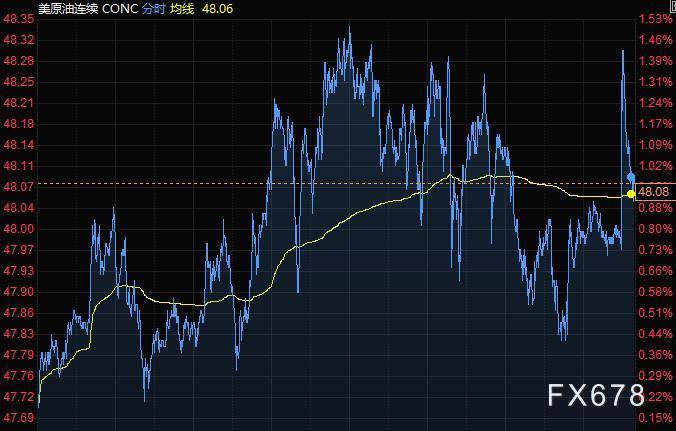The height and width of the screenshot is (431, 676).
Task: Click the 48.35 top price axis label
Action: coord(20,19)
